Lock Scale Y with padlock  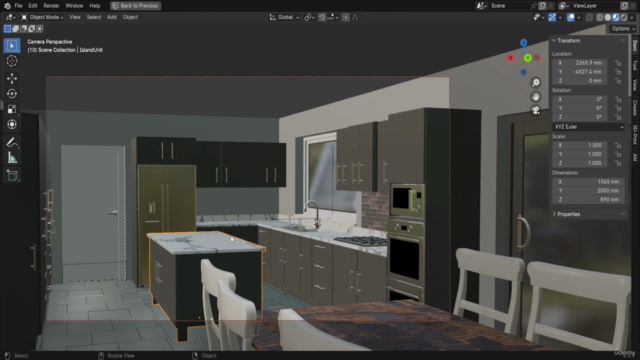point(618,154)
